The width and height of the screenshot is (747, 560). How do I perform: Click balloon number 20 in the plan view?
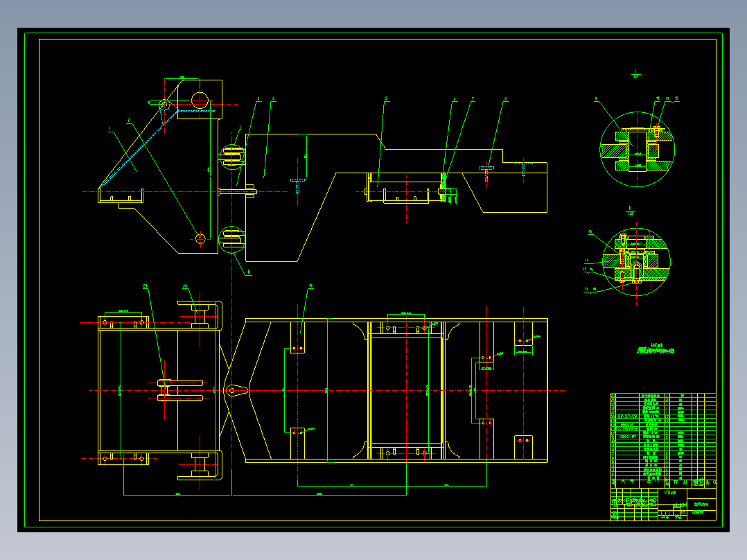[185, 286]
